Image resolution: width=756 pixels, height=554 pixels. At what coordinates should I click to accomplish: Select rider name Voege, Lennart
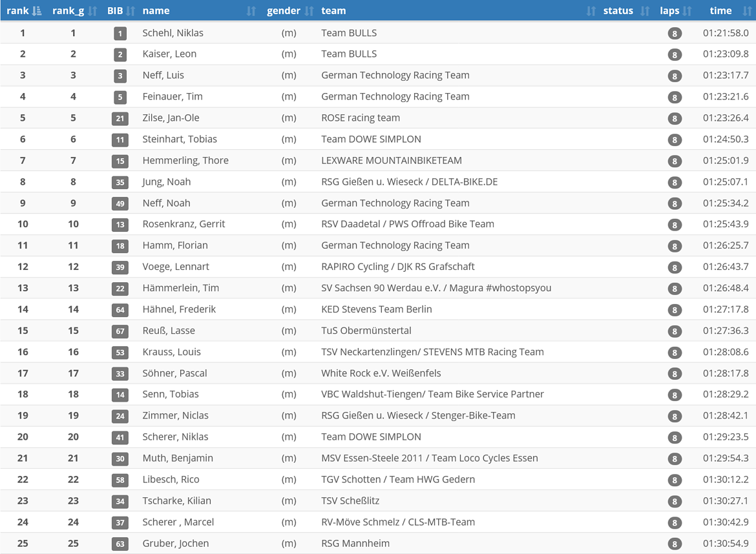(176, 267)
